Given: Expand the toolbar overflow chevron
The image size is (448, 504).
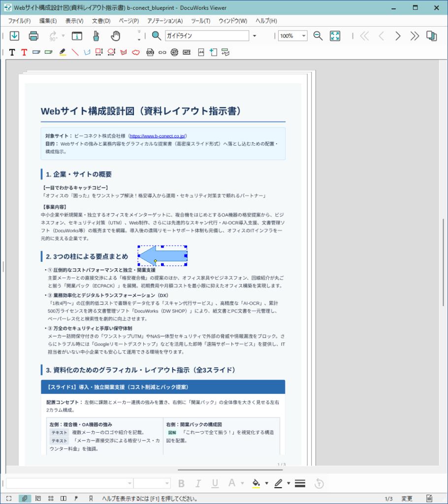Looking at the screenshot, I should pyautogui.click(x=139, y=35).
